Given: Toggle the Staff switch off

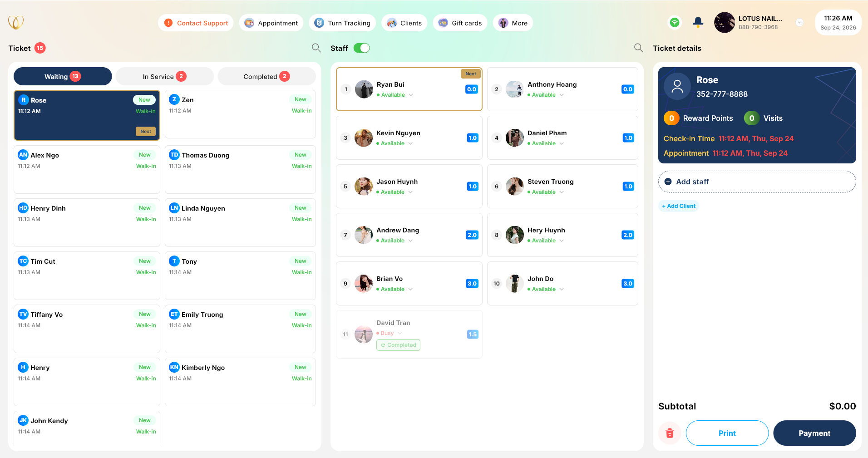Looking at the screenshot, I should pos(362,48).
